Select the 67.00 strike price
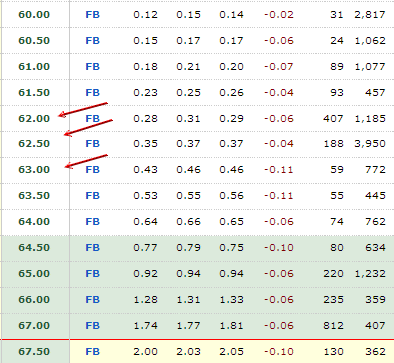Screen dimensions: 394x363 point(34,326)
